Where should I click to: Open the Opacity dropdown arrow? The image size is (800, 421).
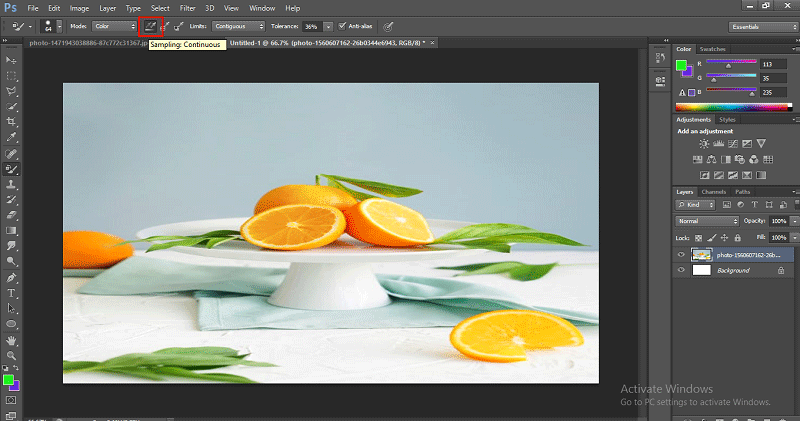coord(794,221)
